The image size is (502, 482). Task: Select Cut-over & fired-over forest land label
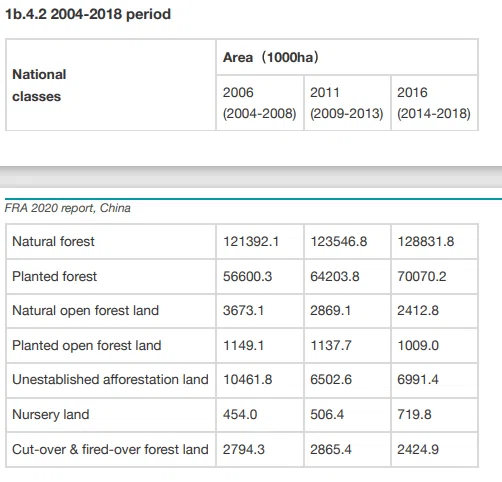pos(110,449)
